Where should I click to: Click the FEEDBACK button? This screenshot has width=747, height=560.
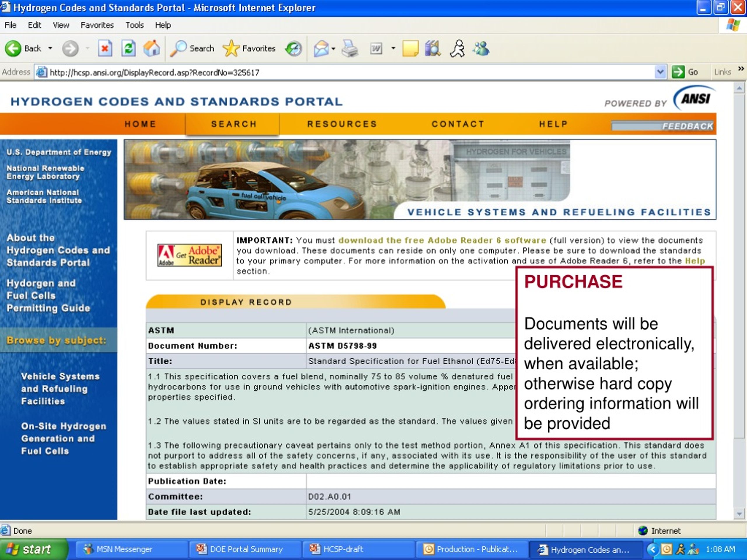[x=663, y=126]
